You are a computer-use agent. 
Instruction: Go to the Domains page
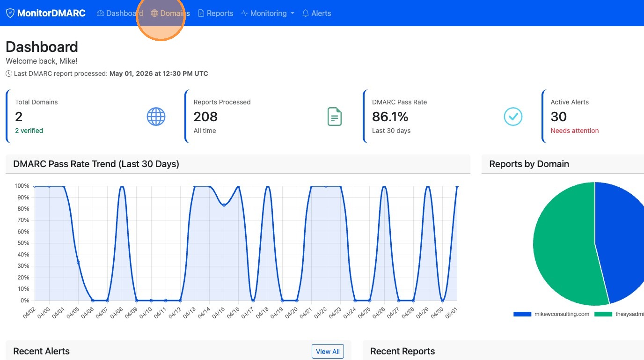tap(170, 13)
